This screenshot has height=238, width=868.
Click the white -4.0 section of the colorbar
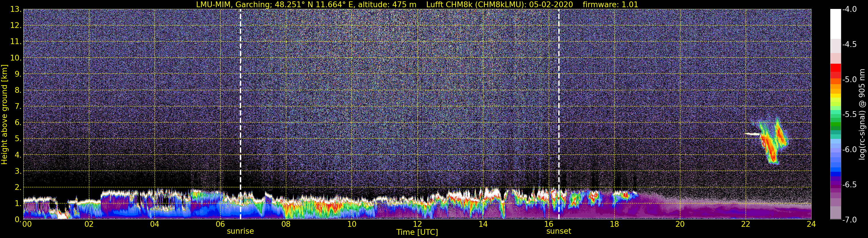tap(835, 24)
